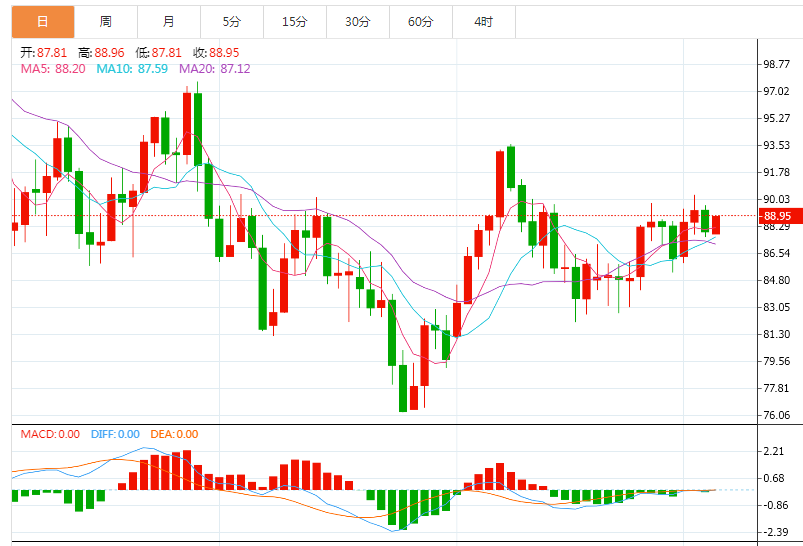Viewport: 803px width, 546px height.
Task: Click the 84.80 price axis label
Action: (776, 280)
